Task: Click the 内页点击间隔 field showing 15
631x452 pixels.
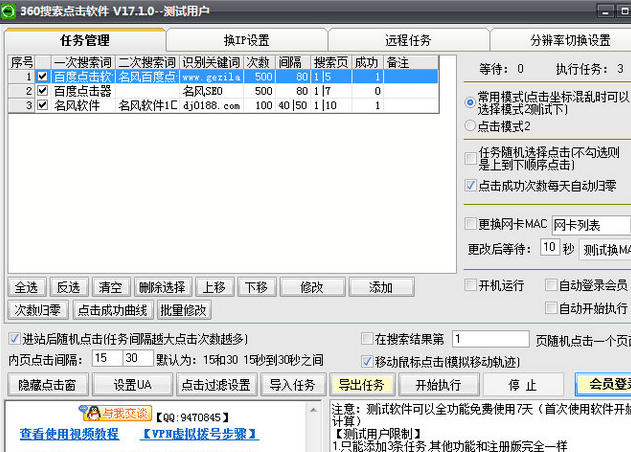Action: click(107, 358)
